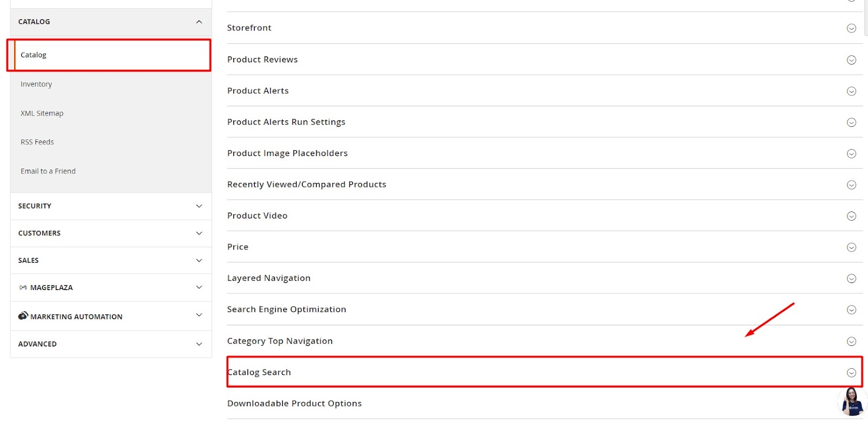The image size is (868, 424).
Task: Expand the MARKETING AUTOMATION sidebar section
Action: tap(111, 316)
